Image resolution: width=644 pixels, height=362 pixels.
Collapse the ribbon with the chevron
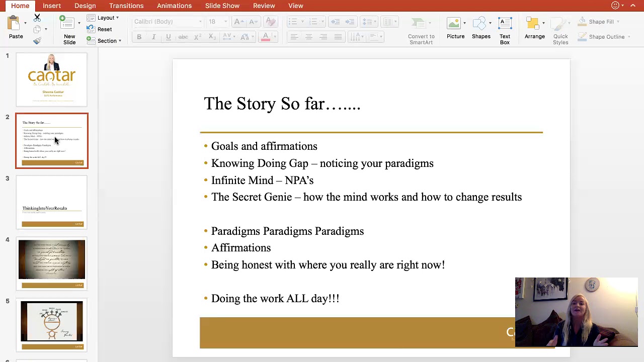(633, 6)
